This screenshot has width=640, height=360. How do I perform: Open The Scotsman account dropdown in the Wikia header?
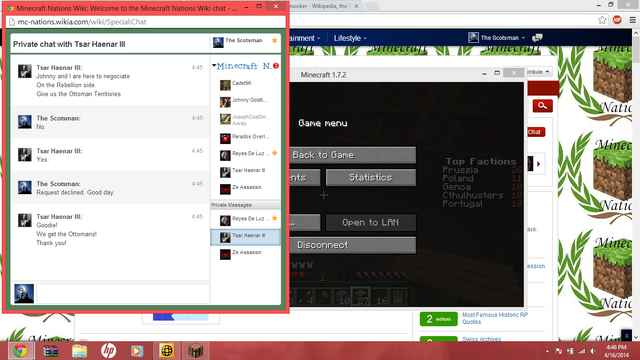[497, 38]
